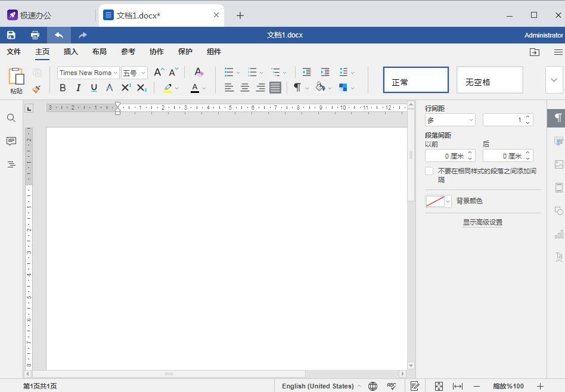The height and width of the screenshot is (392, 565).
Task: Print the document using the printer icon
Action: point(35,35)
